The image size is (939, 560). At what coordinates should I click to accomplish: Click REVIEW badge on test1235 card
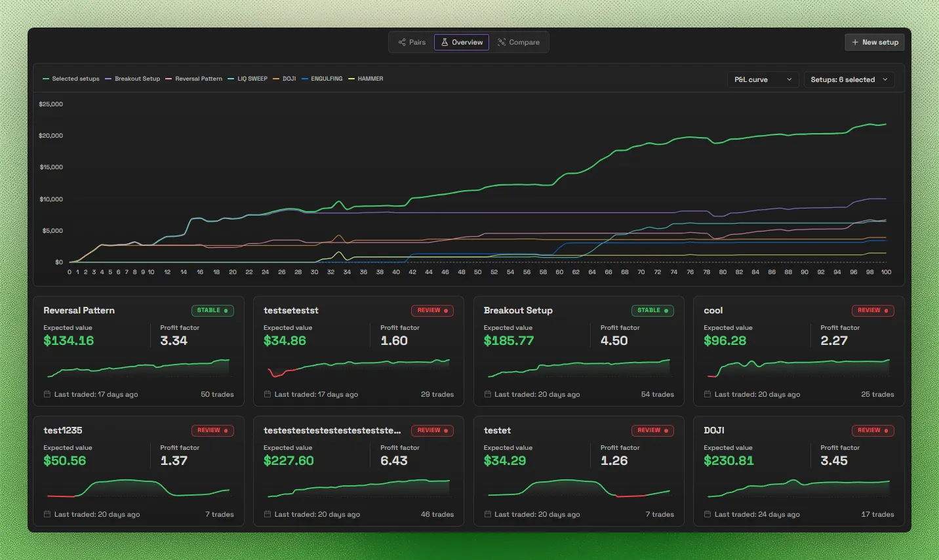pos(212,430)
